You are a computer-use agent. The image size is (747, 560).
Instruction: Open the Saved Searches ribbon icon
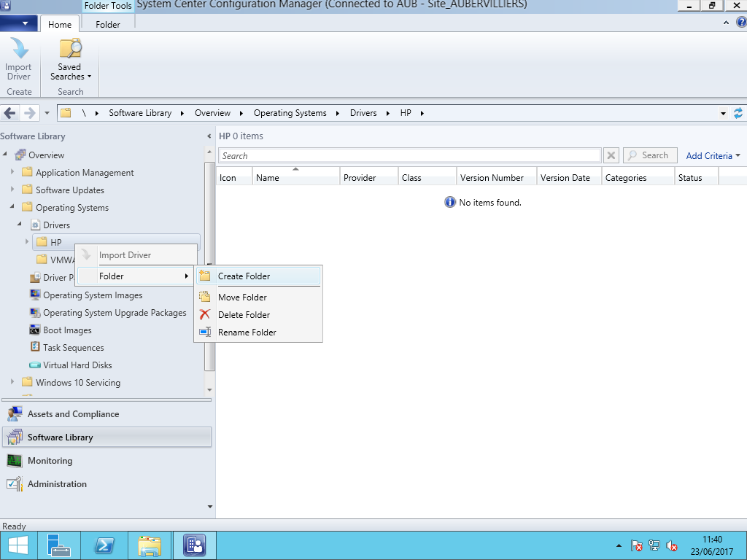tap(70, 49)
